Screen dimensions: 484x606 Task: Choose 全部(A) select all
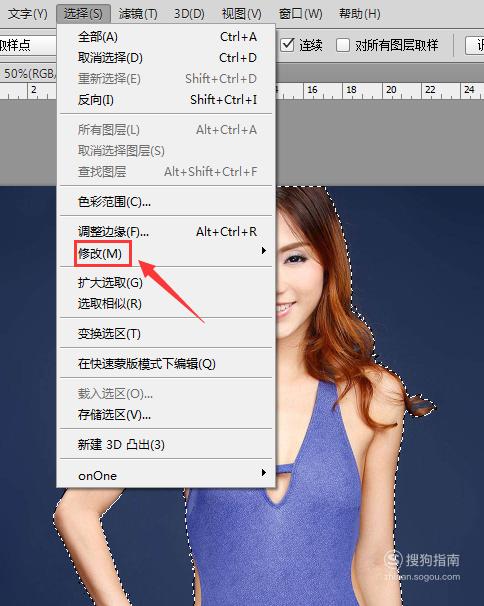click(x=166, y=37)
